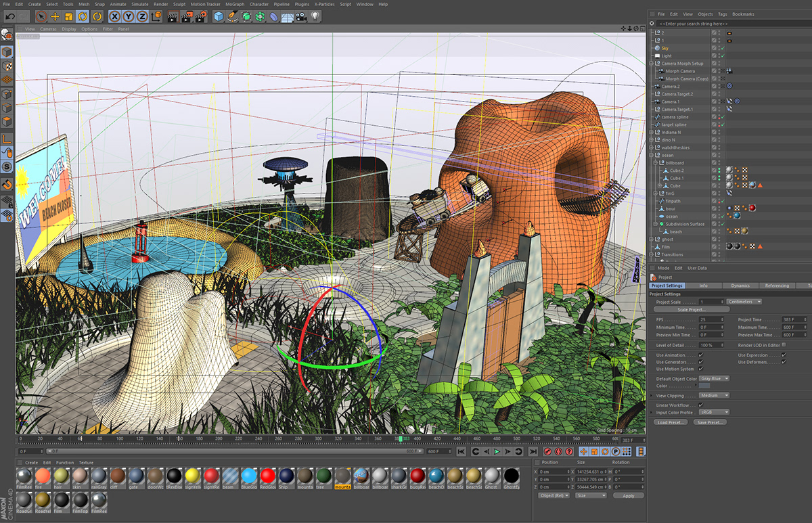Image resolution: width=812 pixels, height=523 pixels.
Task: Toggle the X axis lock
Action: 116,16
